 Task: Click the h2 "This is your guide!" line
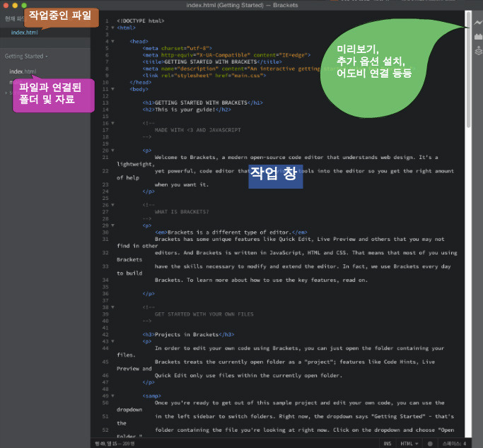[187, 110]
